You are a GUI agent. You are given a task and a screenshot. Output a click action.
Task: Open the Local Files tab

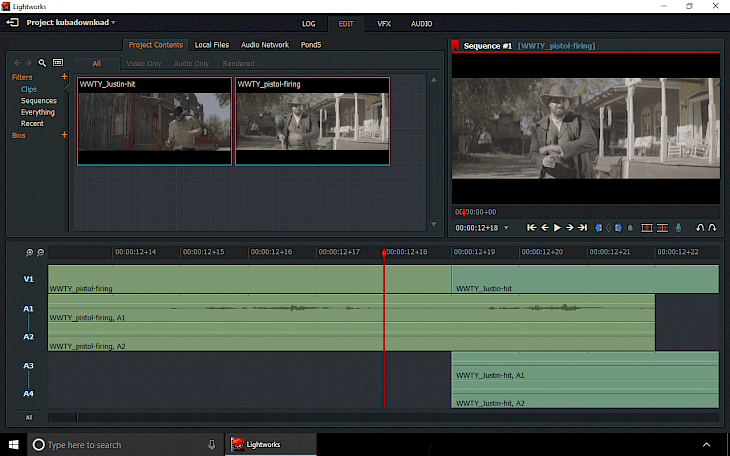pos(212,45)
